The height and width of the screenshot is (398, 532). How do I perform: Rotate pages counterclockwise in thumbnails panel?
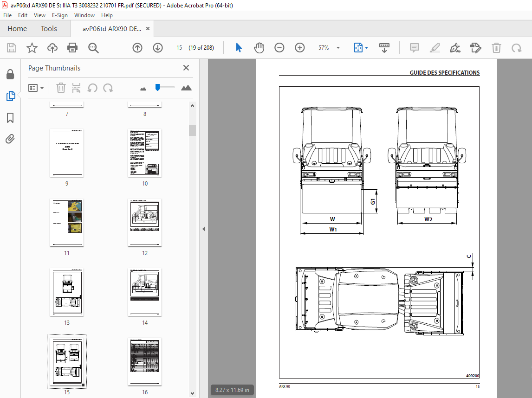pos(92,88)
